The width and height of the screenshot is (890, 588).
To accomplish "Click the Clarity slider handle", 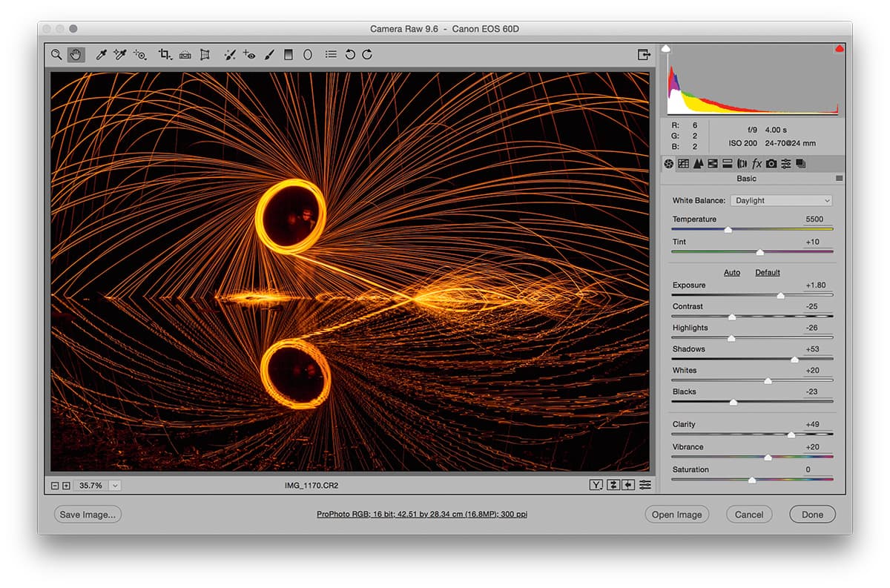I will coord(791,435).
